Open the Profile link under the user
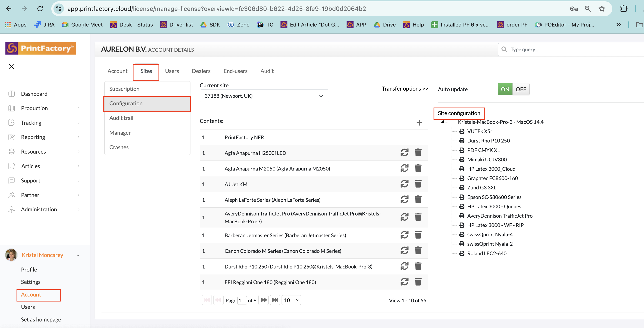The image size is (644, 328). (x=29, y=269)
